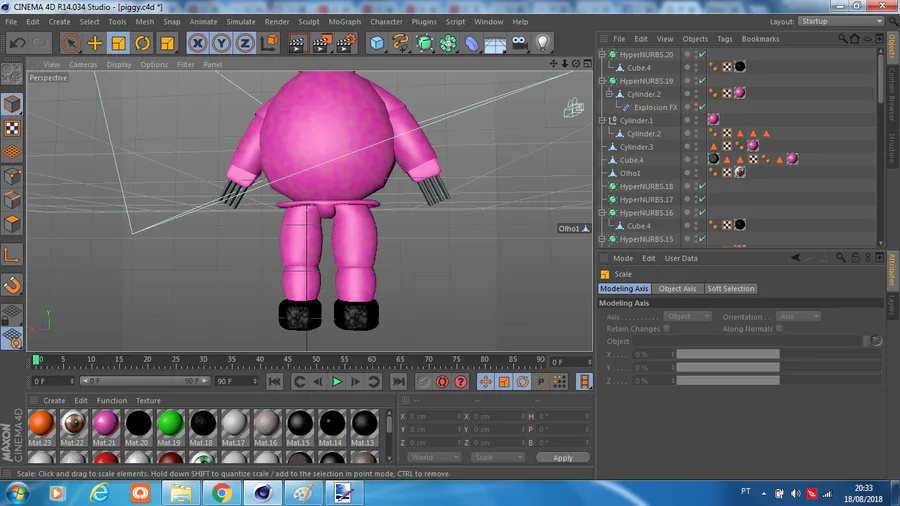Image resolution: width=900 pixels, height=506 pixels.
Task: Switch to the Object Axis tab
Action: click(677, 289)
